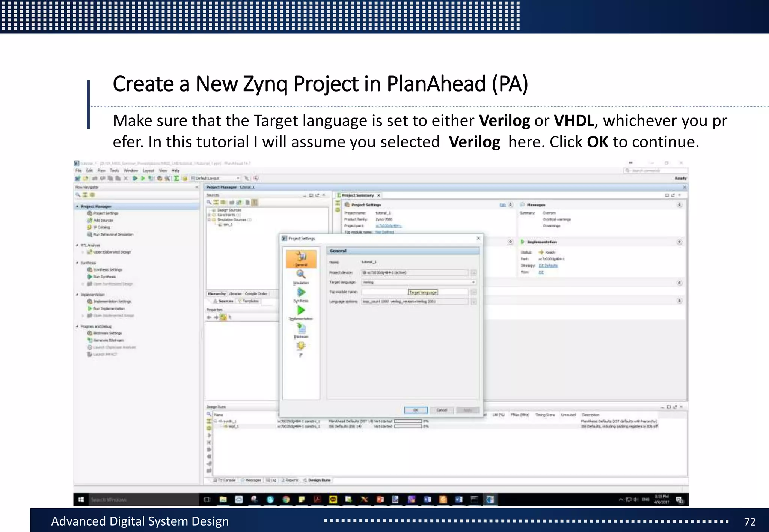Open File menu
The image size is (769, 532).
tap(78, 171)
